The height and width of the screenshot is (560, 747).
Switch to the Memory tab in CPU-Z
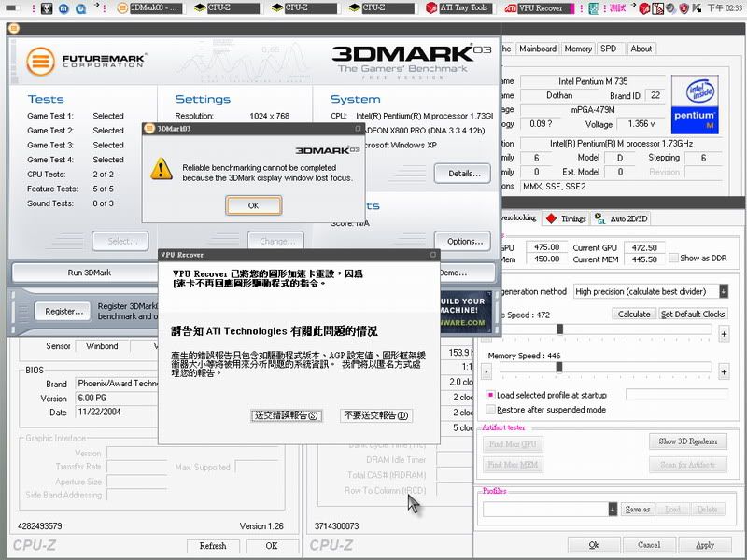click(578, 49)
